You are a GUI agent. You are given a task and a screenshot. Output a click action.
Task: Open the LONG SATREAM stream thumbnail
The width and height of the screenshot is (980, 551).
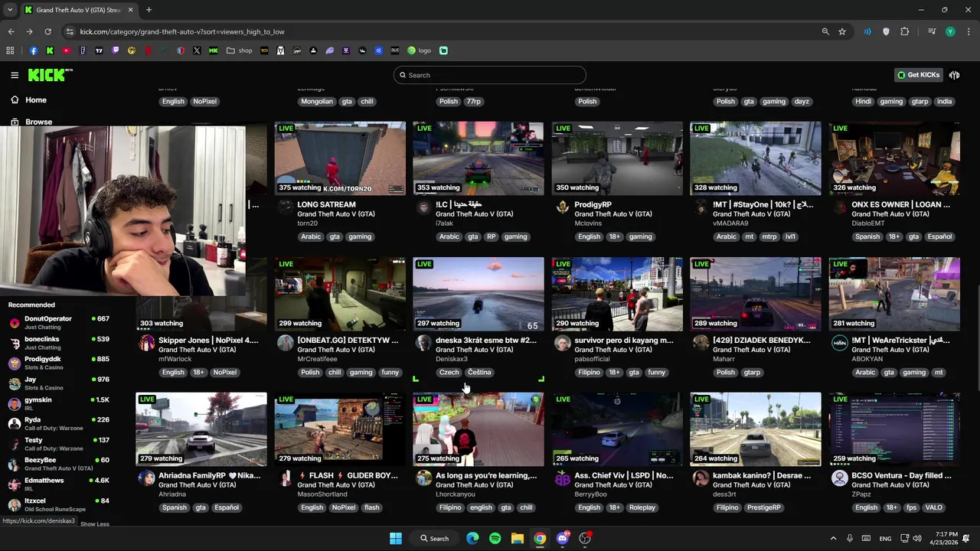(x=340, y=158)
